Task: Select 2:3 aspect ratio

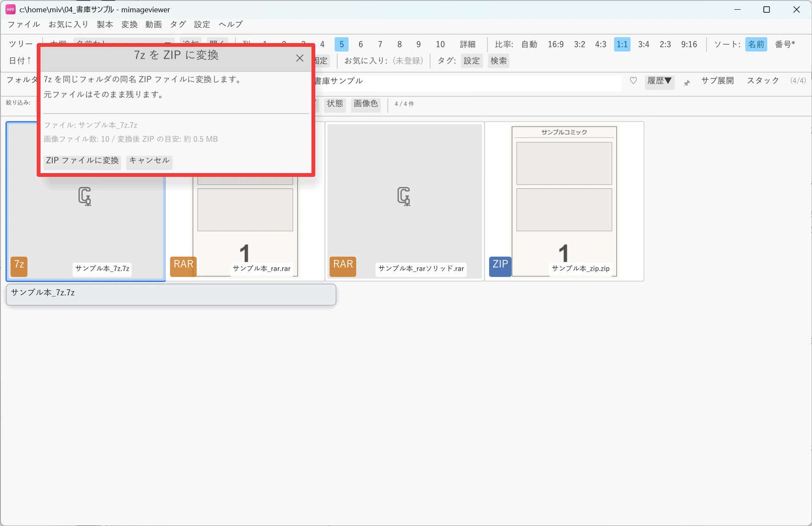Action: [x=665, y=44]
